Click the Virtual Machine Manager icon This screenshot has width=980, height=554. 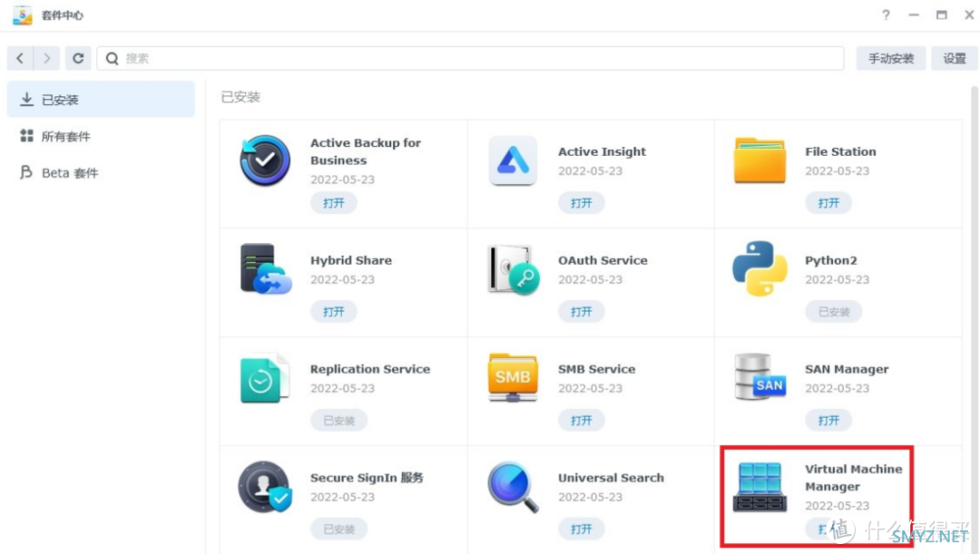click(759, 487)
